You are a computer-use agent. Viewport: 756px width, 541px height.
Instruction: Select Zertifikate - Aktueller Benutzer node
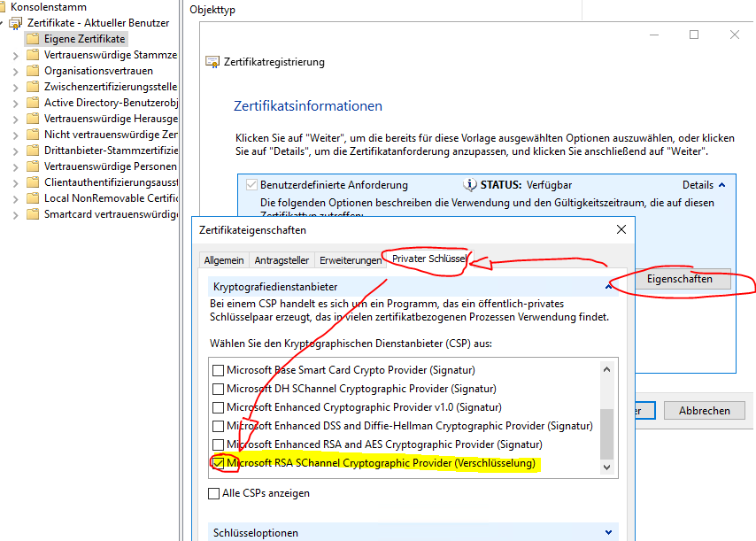(x=98, y=23)
